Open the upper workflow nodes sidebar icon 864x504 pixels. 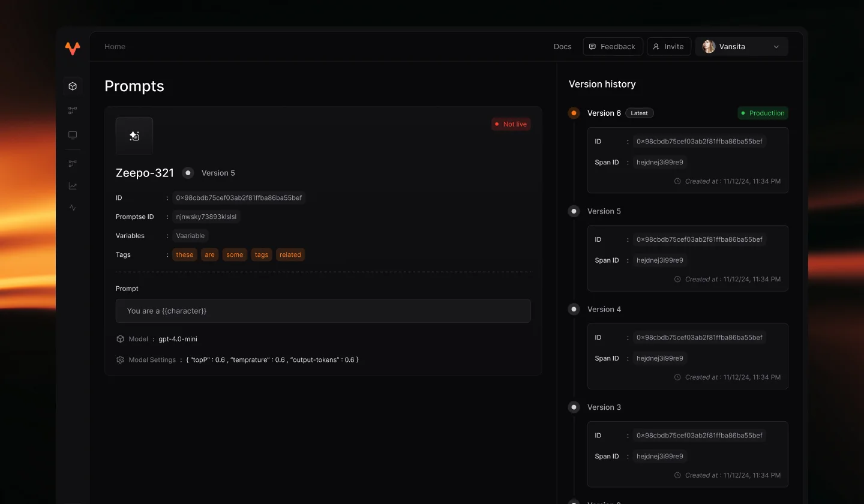[x=73, y=110]
